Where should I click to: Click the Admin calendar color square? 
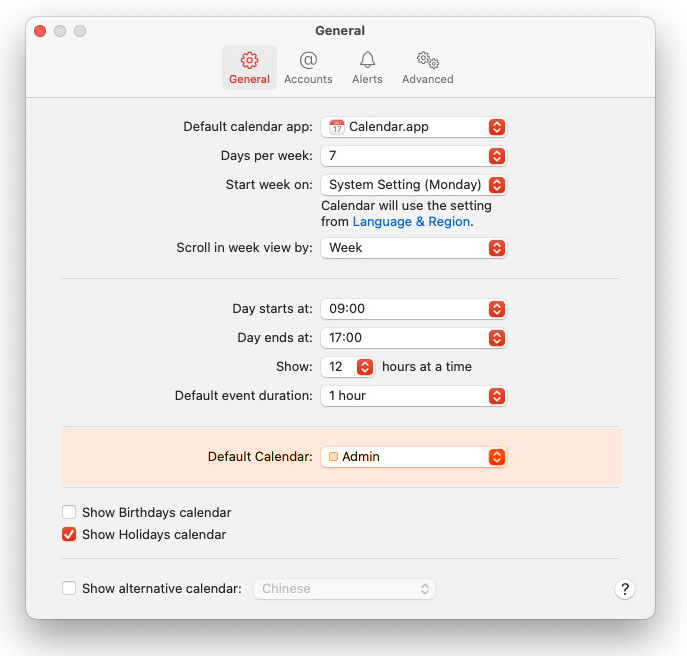[x=333, y=457]
